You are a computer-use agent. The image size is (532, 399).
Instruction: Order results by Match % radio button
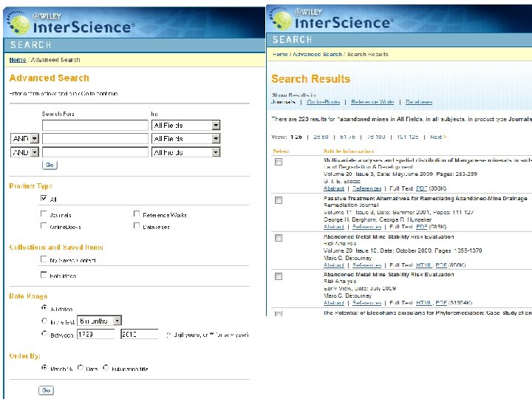point(44,367)
